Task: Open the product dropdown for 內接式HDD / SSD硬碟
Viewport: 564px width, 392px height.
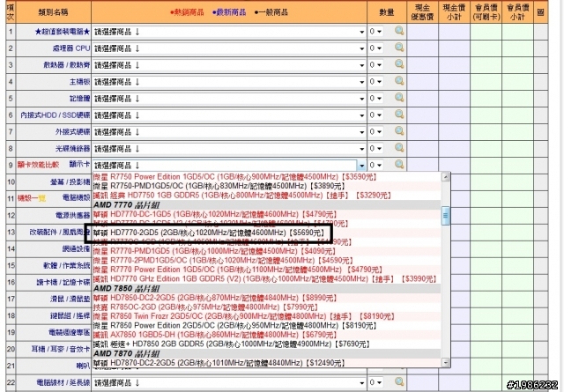Action: [229, 115]
